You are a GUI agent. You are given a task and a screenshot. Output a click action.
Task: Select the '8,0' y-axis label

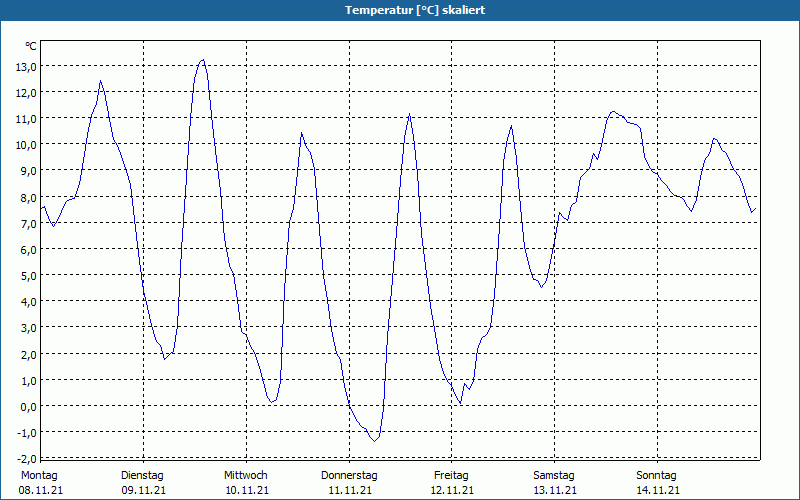[x=29, y=197]
